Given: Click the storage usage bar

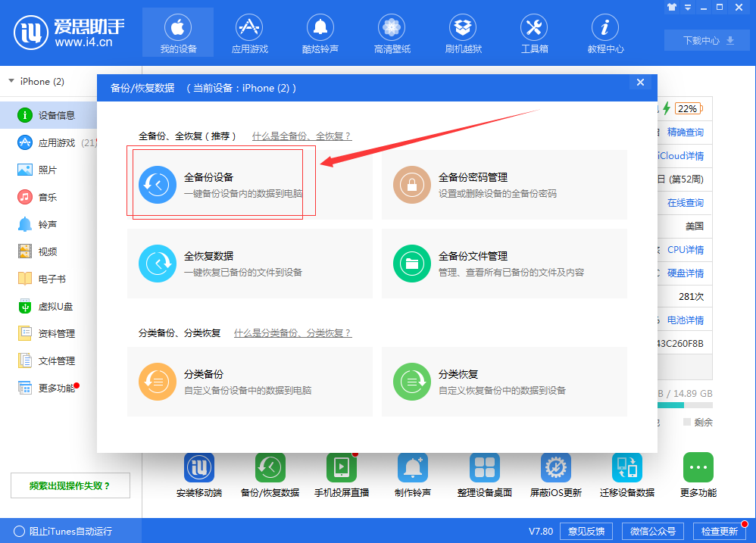Looking at the screenshot, I should pyautogui.click(x=685, y=405).
